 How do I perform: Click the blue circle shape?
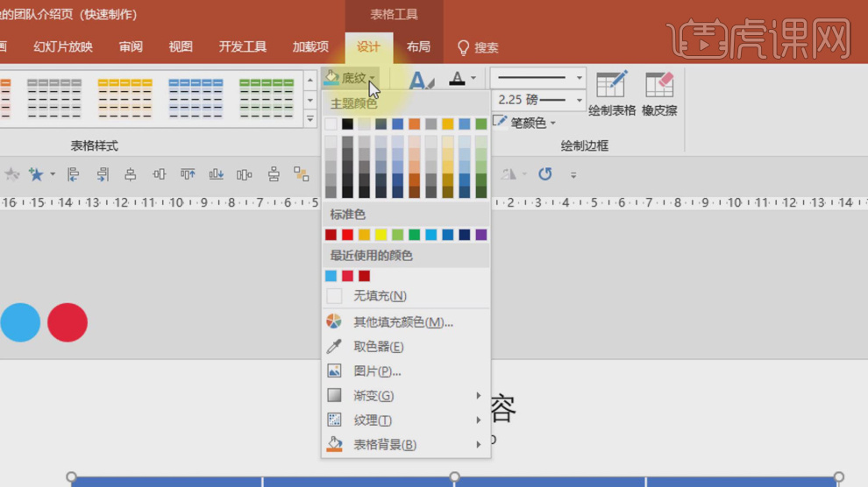coord(20,322)
